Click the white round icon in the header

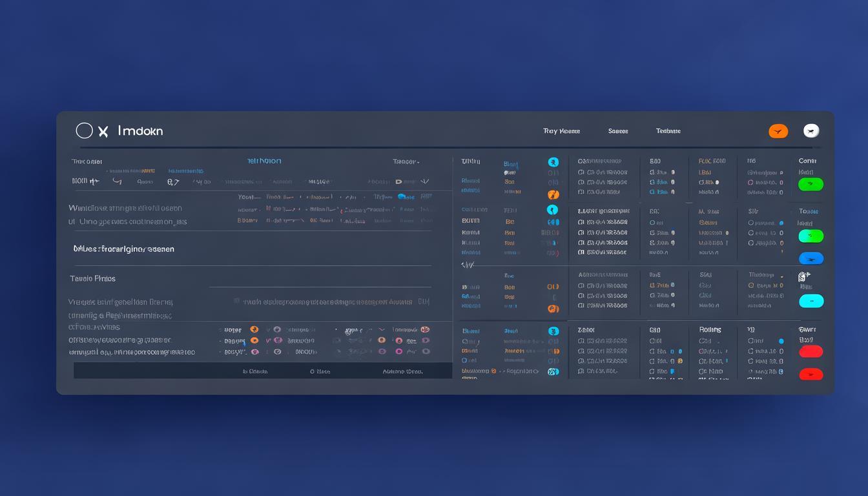(811, 131)
